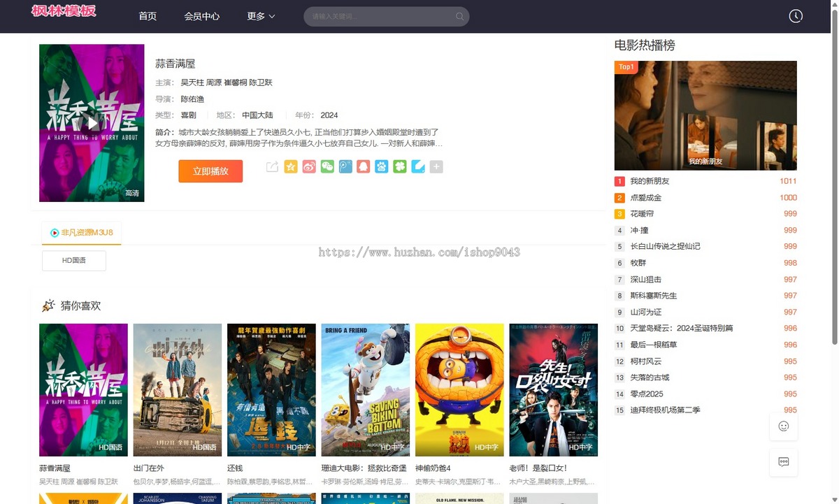Go to 首页 in the navigation
839x504 pixels.
[148, 16]
